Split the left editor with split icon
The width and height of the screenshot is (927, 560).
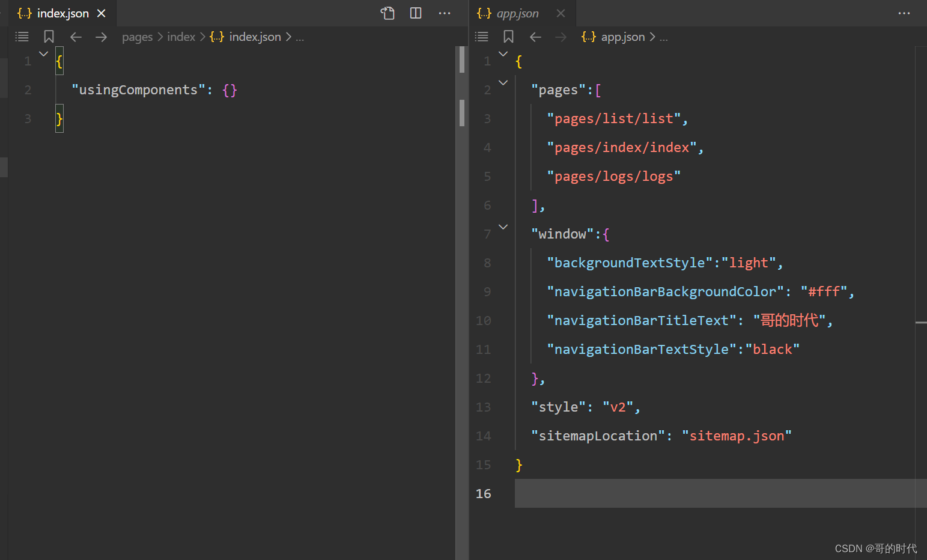(x=416, y=13)
